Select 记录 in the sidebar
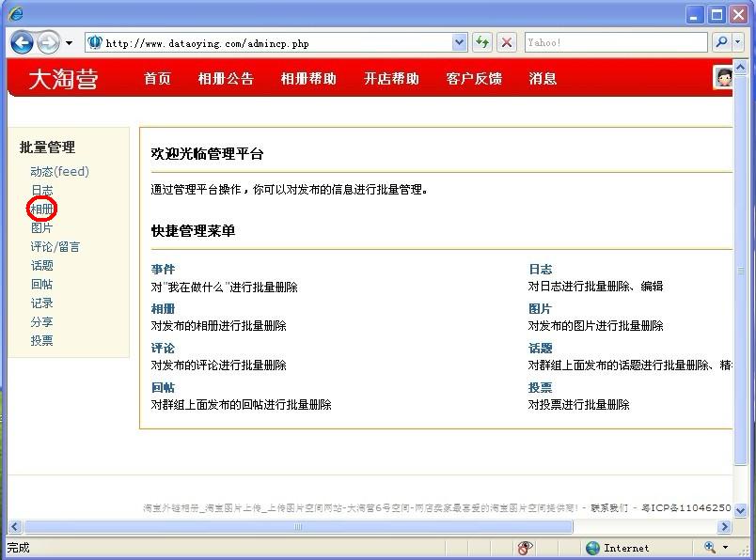The height and width of the screenshot is (560, 756). [42, 303]
